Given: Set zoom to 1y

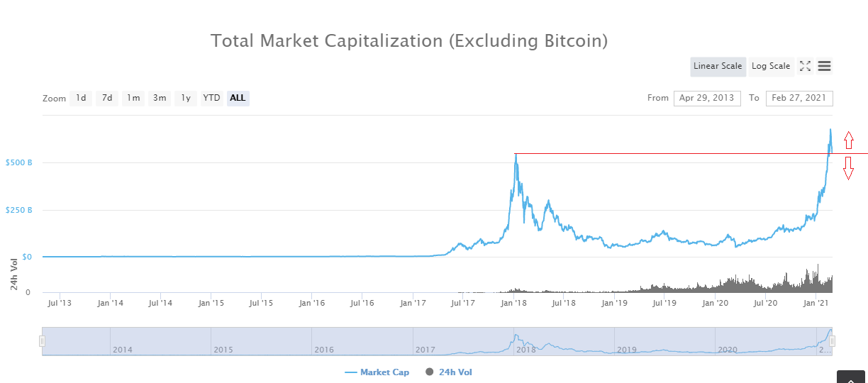Looking at the screenshot, I should [186, 98].
